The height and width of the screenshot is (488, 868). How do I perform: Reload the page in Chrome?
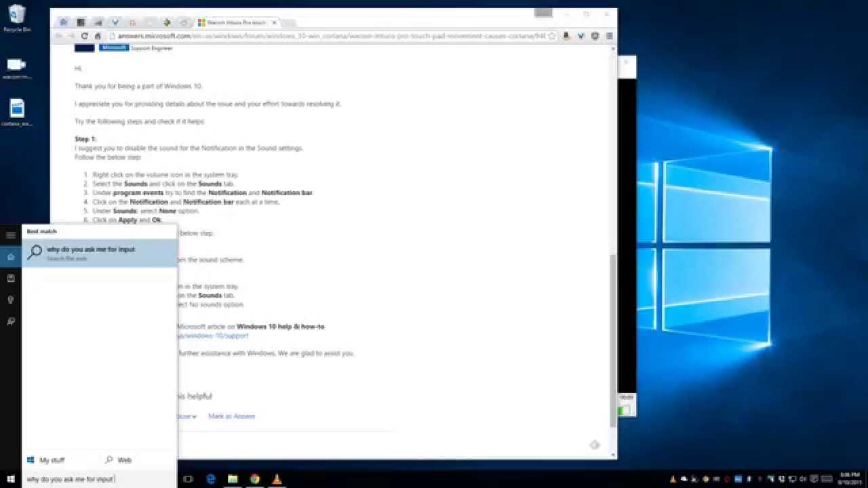click(x=85, y=36)
